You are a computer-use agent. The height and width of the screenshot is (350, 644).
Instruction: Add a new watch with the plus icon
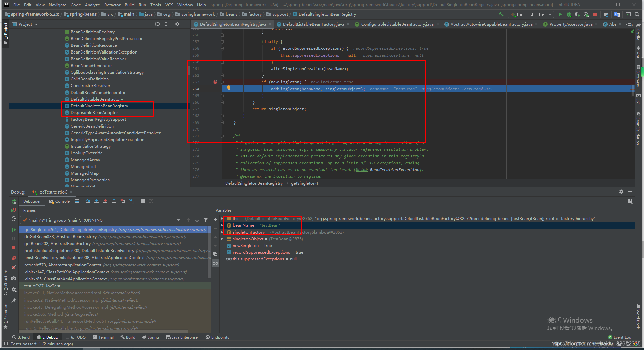pyautogui.click(x=215, y=219)
